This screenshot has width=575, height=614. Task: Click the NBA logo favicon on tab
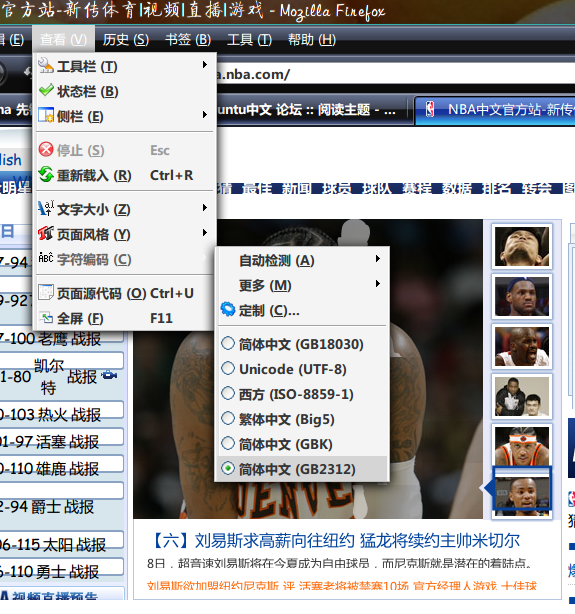pos(430,110)
